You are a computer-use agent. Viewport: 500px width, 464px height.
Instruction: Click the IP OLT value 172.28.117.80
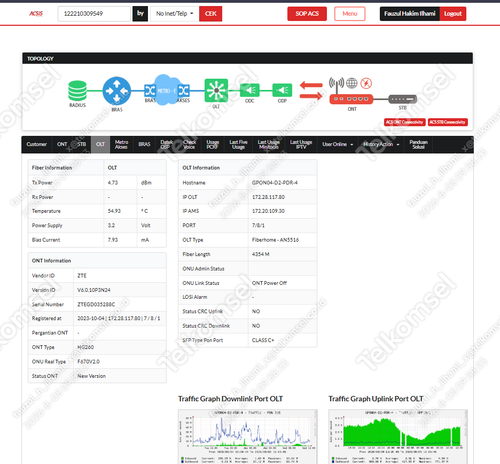click(268, 197)
